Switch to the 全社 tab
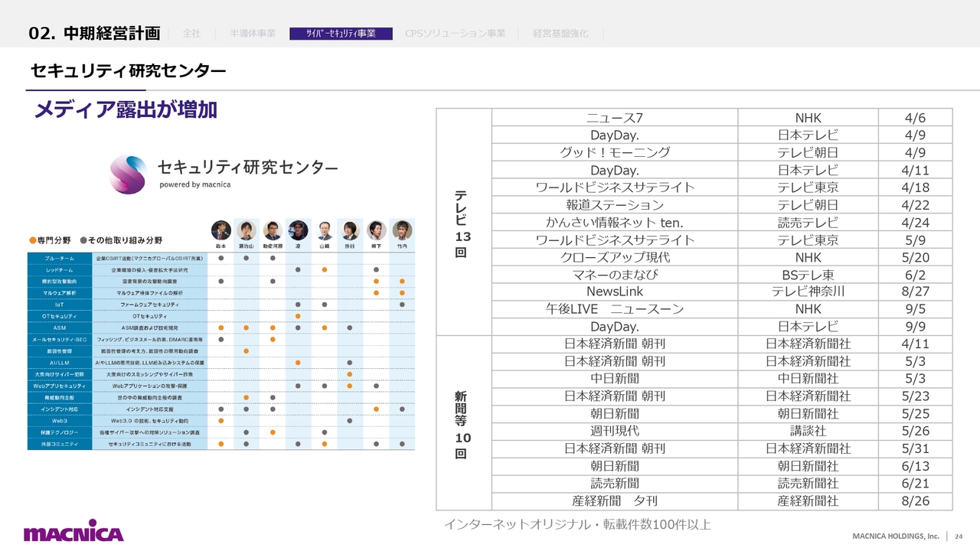980x551 pixels. pyautogui.click(x=191, y=34)
